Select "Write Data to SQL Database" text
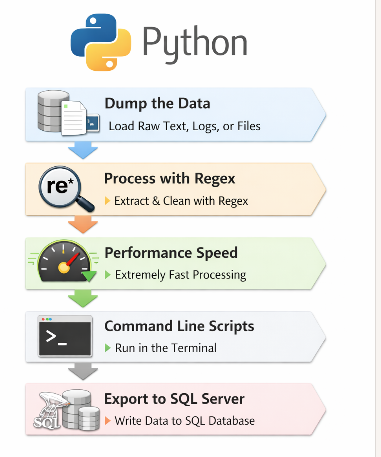381x457 pixels. [x=184, y=421]
